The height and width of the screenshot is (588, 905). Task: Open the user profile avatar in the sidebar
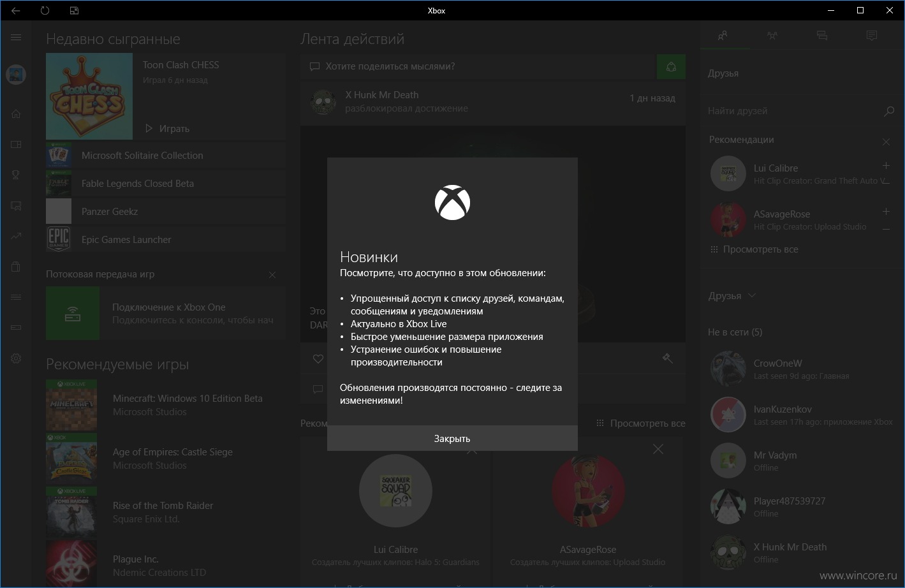[x=16, y=75]
